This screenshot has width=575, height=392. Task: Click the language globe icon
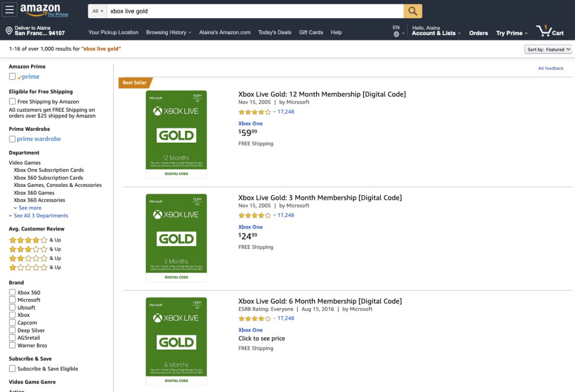396,34
